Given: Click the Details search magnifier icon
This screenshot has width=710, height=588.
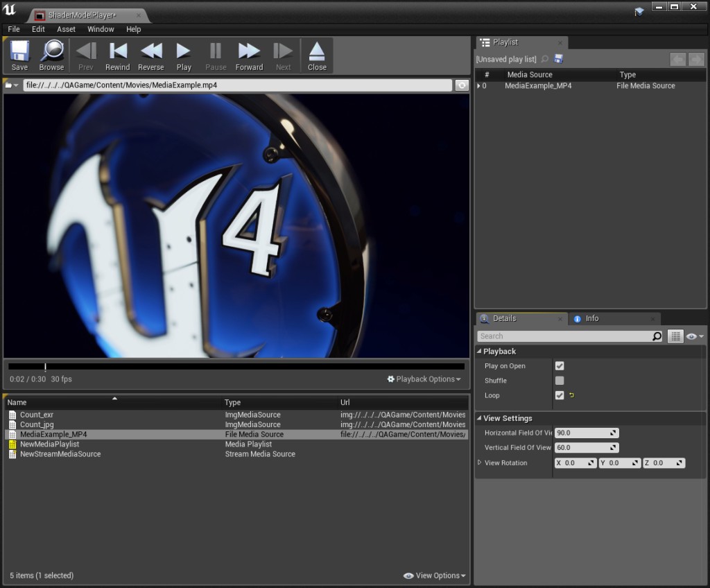Looking at the screenshot, I should 657,336.
